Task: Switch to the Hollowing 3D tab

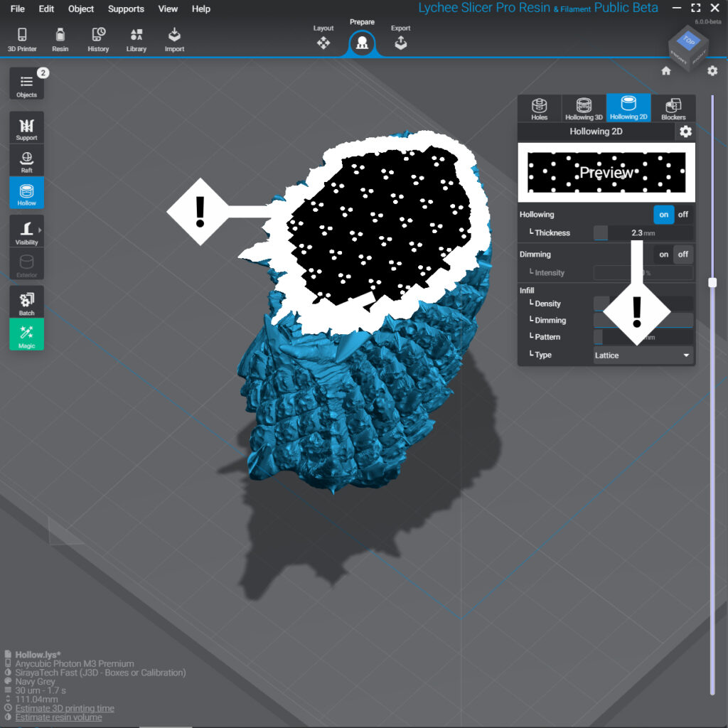Action: click(583, 107)
